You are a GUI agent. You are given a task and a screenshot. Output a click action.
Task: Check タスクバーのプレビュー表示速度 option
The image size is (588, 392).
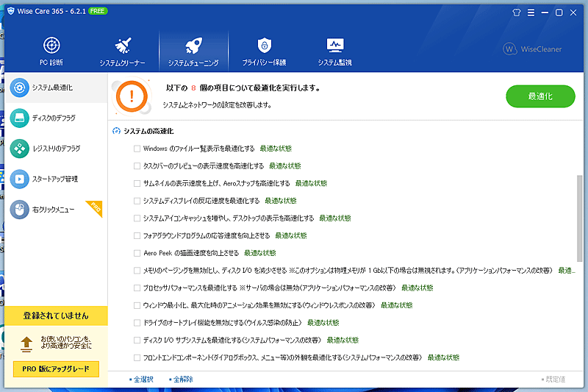(137, 165)
